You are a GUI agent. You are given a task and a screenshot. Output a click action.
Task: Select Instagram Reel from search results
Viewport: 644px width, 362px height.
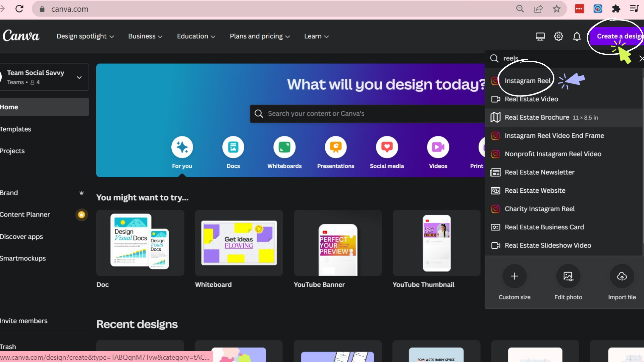click(x=527, y=81)
